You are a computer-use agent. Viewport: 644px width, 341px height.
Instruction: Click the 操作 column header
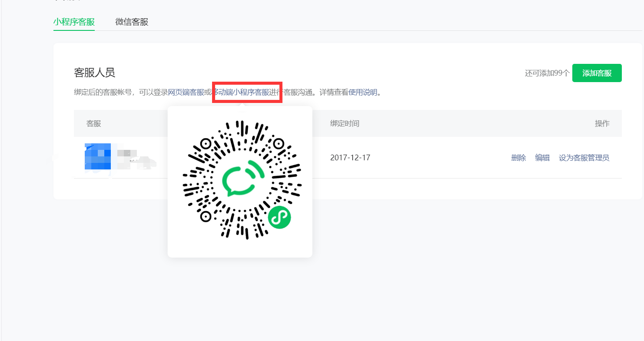point(602,123)
